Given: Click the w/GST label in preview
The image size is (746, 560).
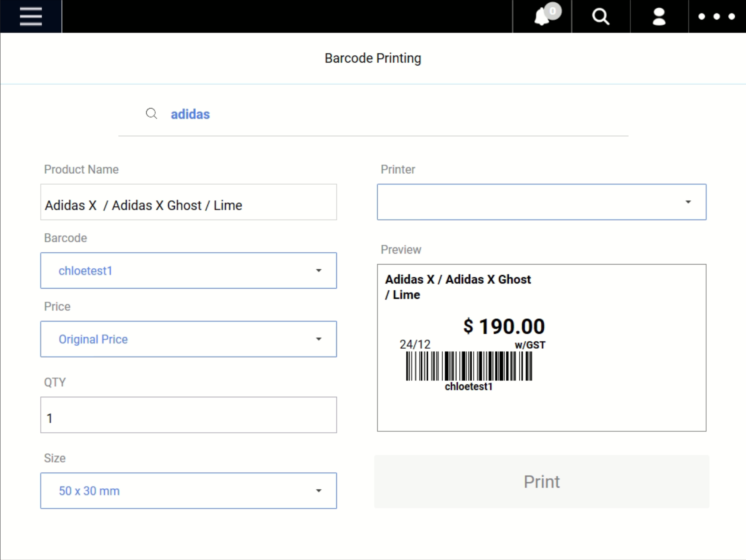Looking at the screenshot, I should 530,345.
